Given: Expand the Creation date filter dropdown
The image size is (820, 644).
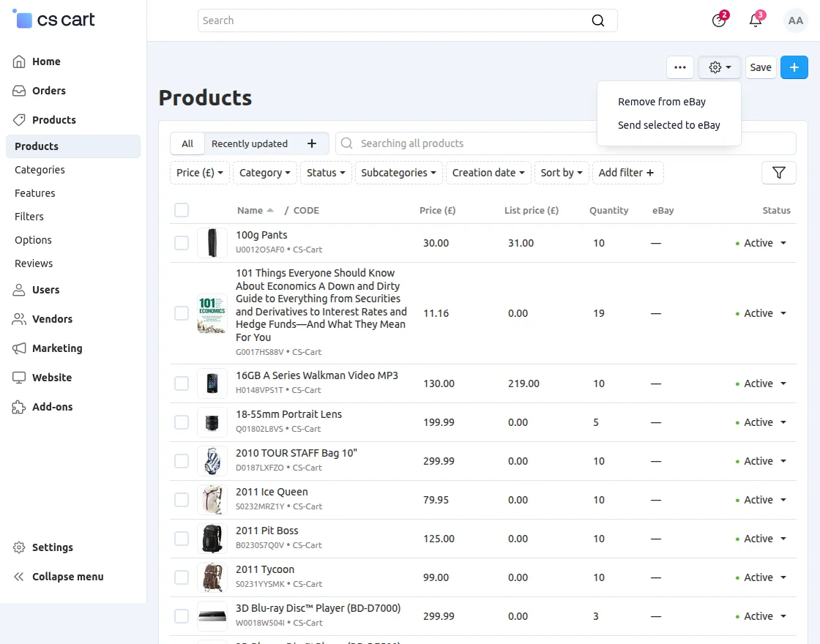Looking at the screenshot, I should point(488,173).
